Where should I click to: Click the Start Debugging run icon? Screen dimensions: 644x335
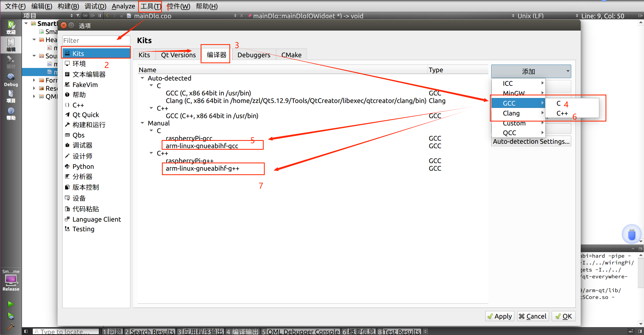11,316
